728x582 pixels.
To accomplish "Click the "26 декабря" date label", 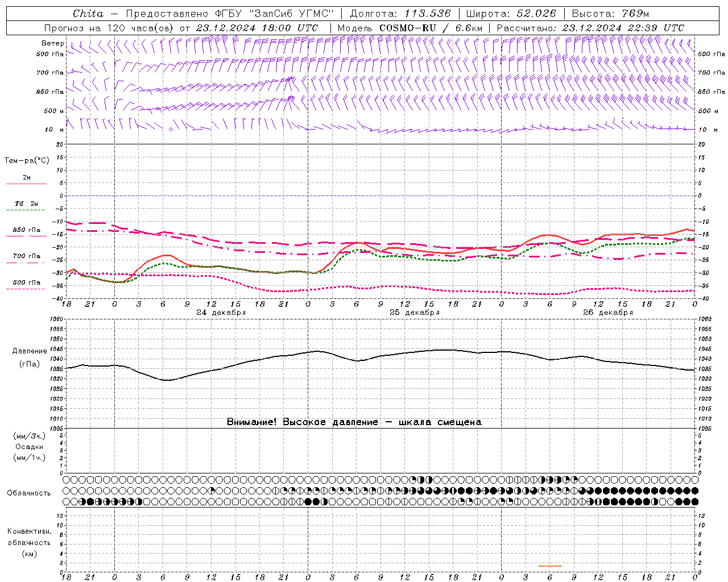I will click(x=608, y=313).
